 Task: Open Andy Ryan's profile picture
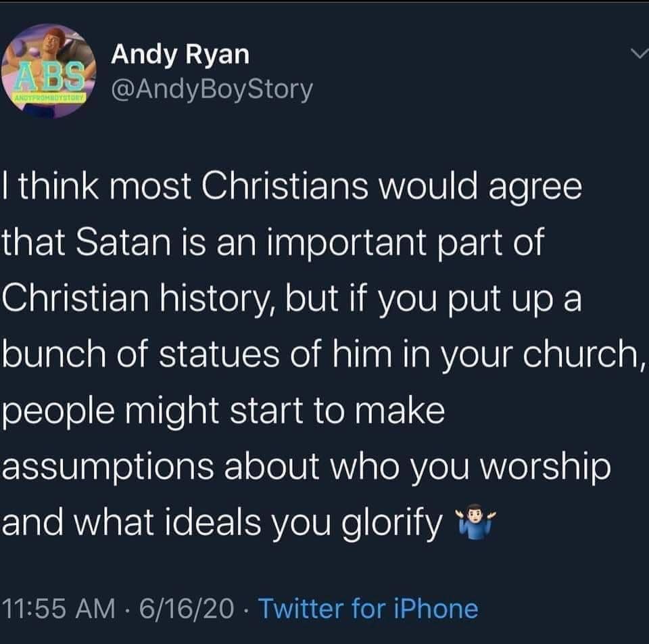(48, 71)
